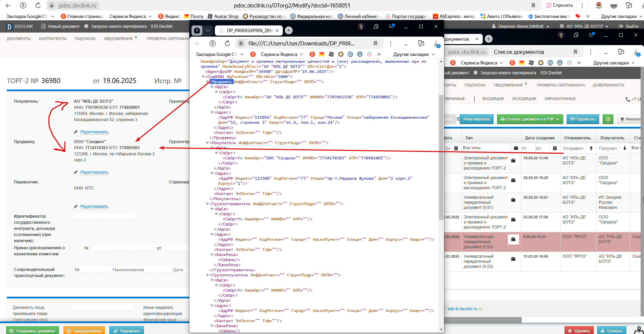Open 'Почта' bookmark in main browser

[194, 16]
